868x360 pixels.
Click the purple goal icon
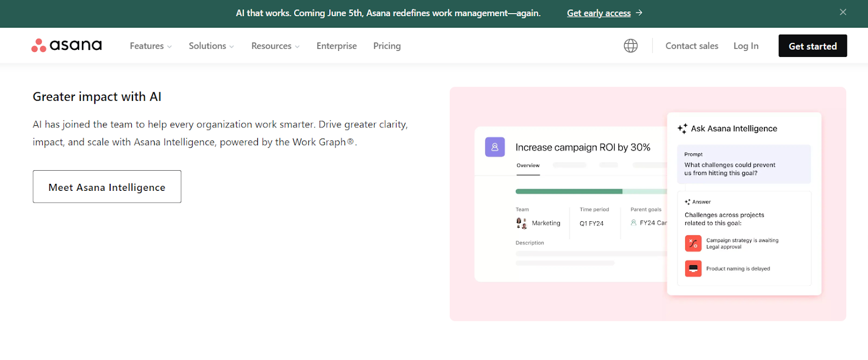495,147
